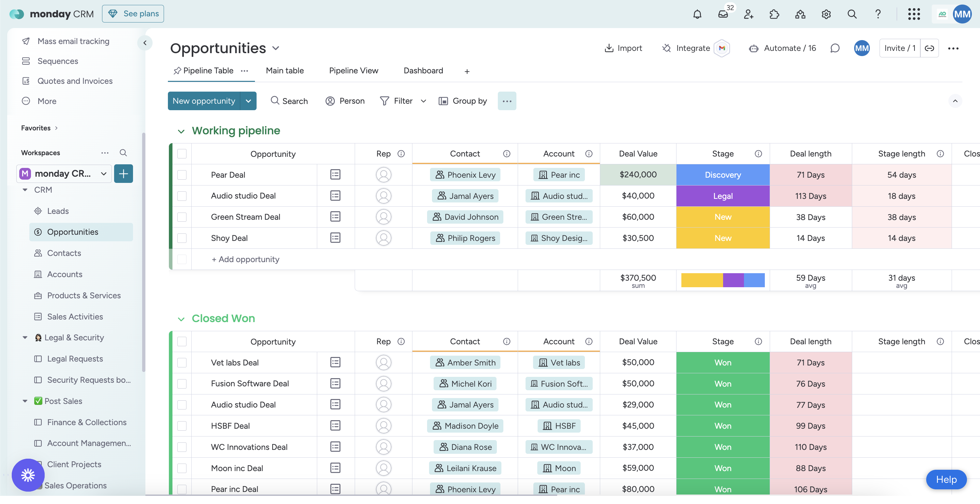The width and height of the screenshot is (980, 504).
Task: Open Leads board in sidebar
Action: tap(81, 211)
